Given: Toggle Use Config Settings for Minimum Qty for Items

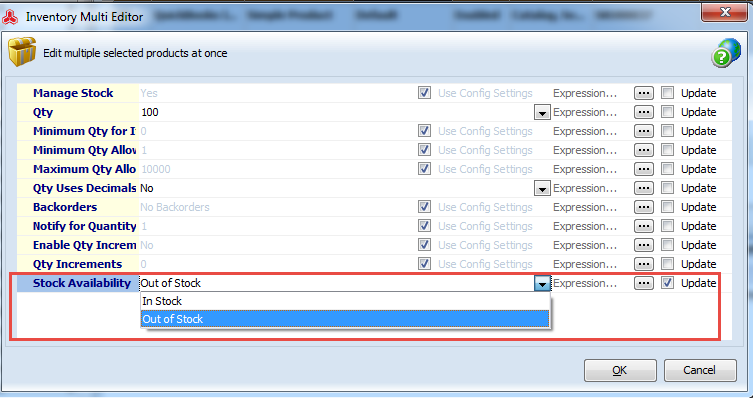Looking at the screenshot, I should click(x=424, y=131).
